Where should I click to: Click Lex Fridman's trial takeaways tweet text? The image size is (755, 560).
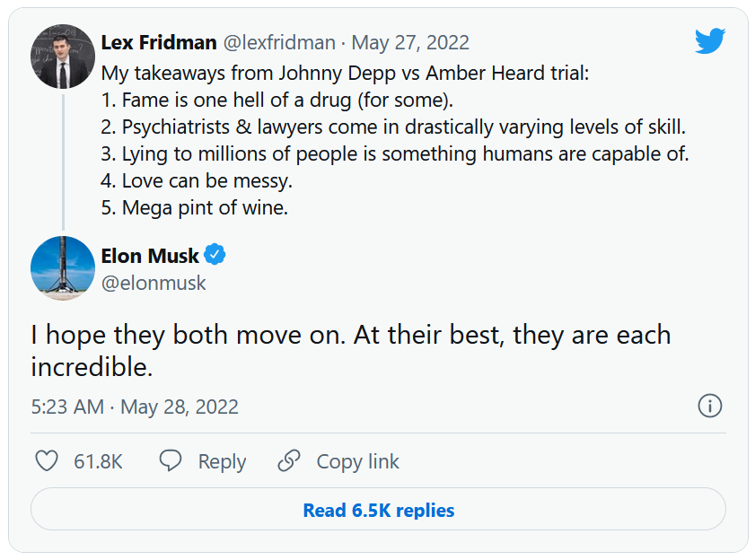click(x=395, y=139)
